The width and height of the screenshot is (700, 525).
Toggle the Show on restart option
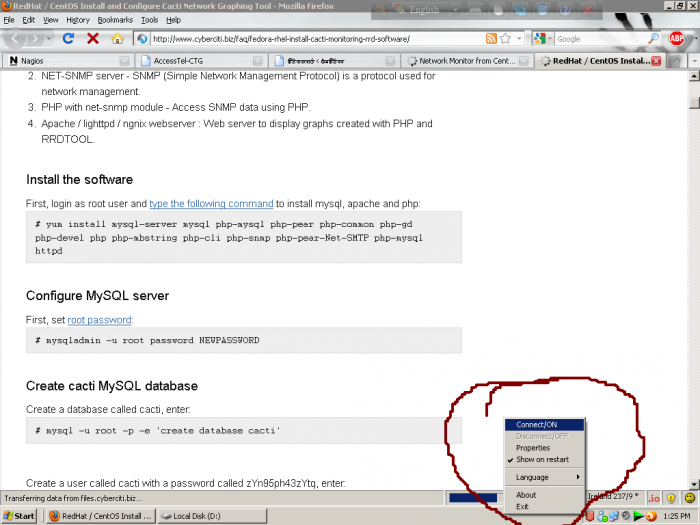[544, 459]
